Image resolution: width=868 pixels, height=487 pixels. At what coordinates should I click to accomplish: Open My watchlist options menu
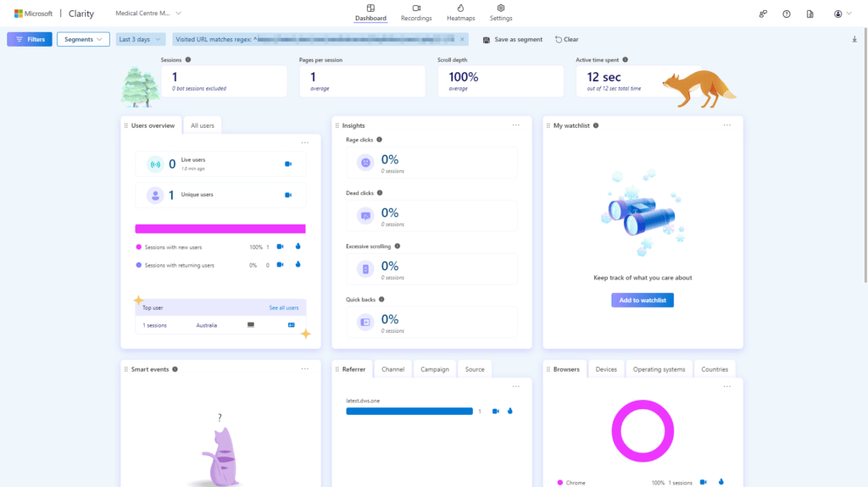click(x=726, y=125)
